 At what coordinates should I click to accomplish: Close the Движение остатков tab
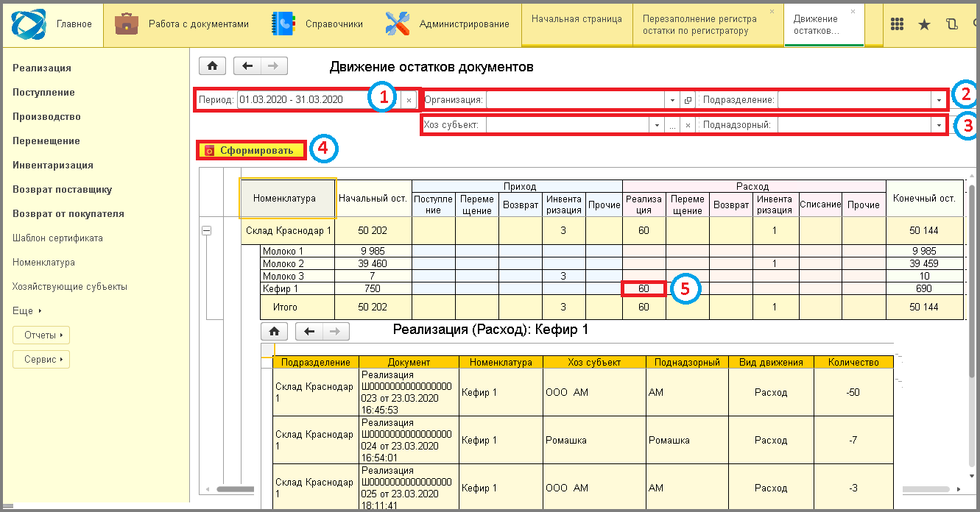[x=853, y=12]
